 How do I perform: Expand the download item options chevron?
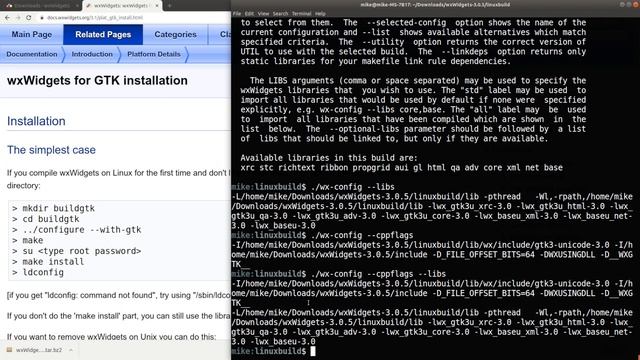tap(71, 350)
